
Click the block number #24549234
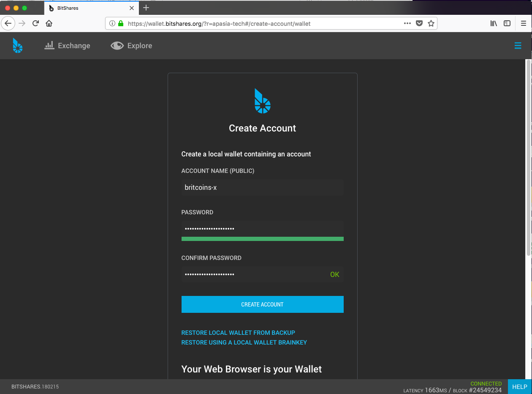click(485, 390)
